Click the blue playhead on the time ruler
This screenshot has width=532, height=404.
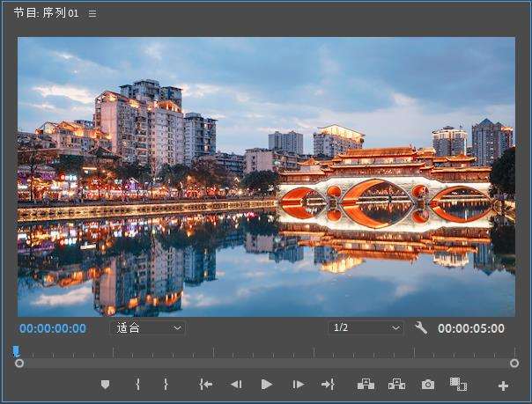coord(16,350)
